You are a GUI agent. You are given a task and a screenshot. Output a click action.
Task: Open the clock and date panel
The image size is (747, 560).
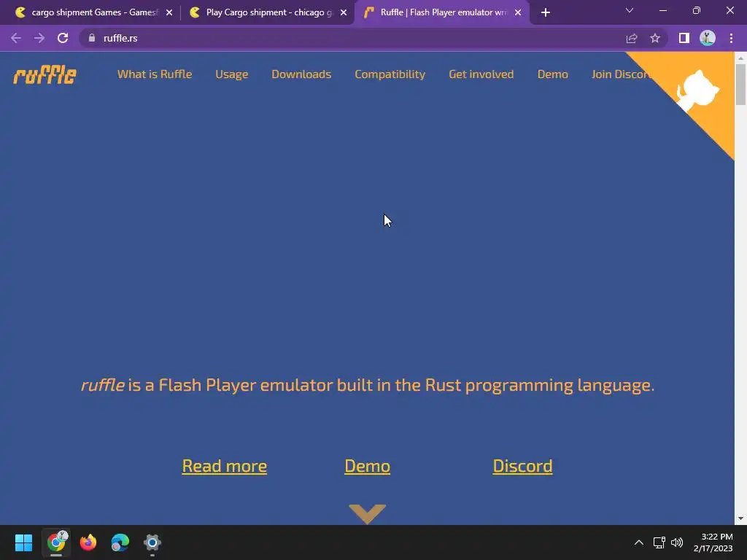(713, 542)
